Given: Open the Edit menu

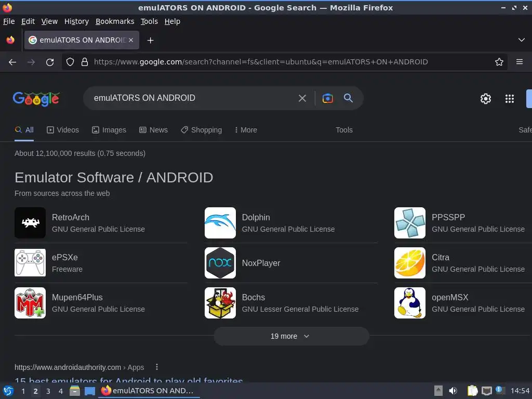Looking at the screenshot, I should click(28, 21).
